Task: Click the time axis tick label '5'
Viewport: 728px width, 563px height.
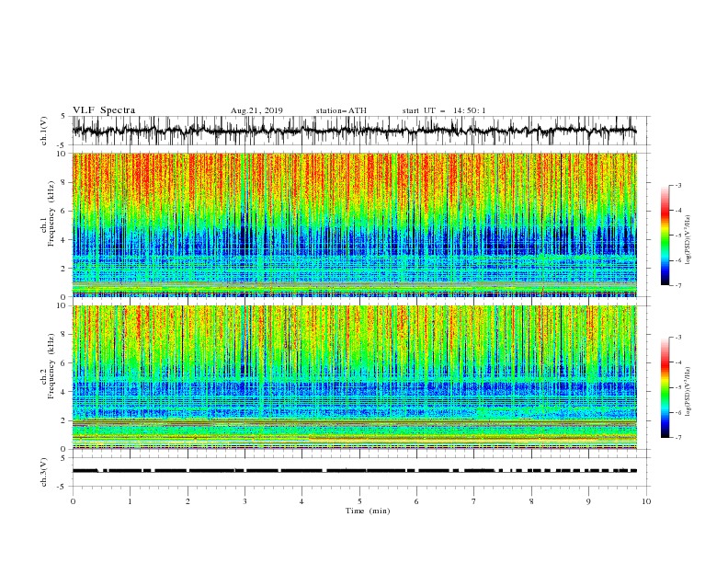Action: coord(359,501)
